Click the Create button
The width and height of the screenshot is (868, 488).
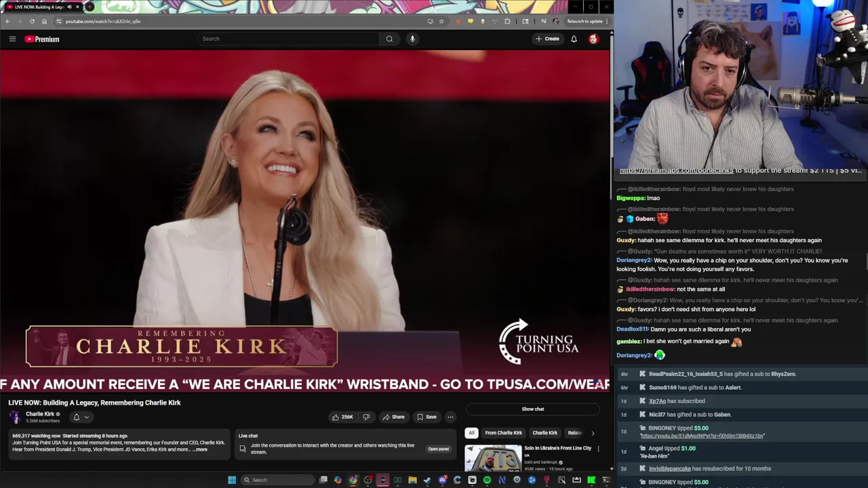[547, 39]
